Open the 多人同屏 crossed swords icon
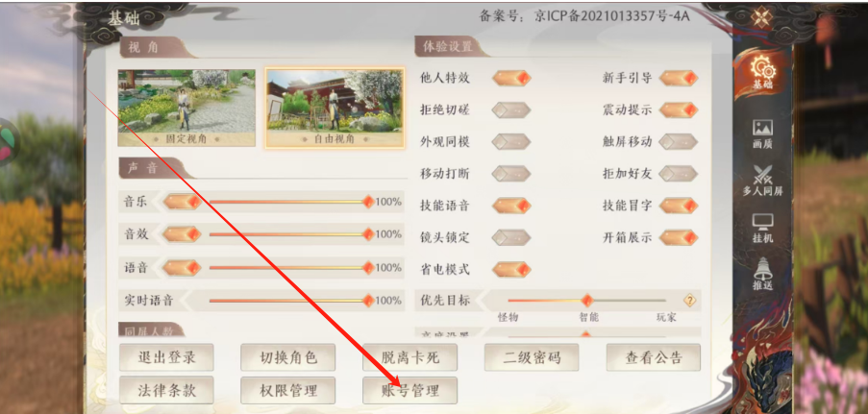The image size is (868, 414). coord(762,181)
